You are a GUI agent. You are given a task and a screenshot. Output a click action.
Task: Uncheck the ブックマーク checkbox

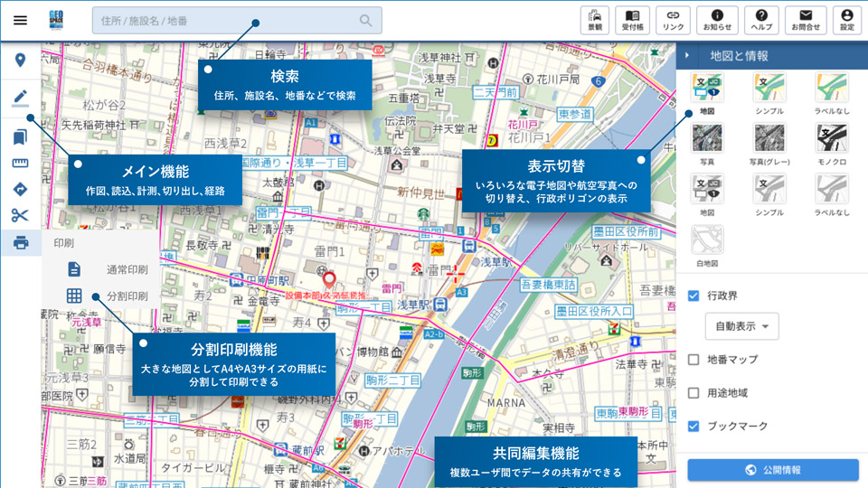pos(693,426)
